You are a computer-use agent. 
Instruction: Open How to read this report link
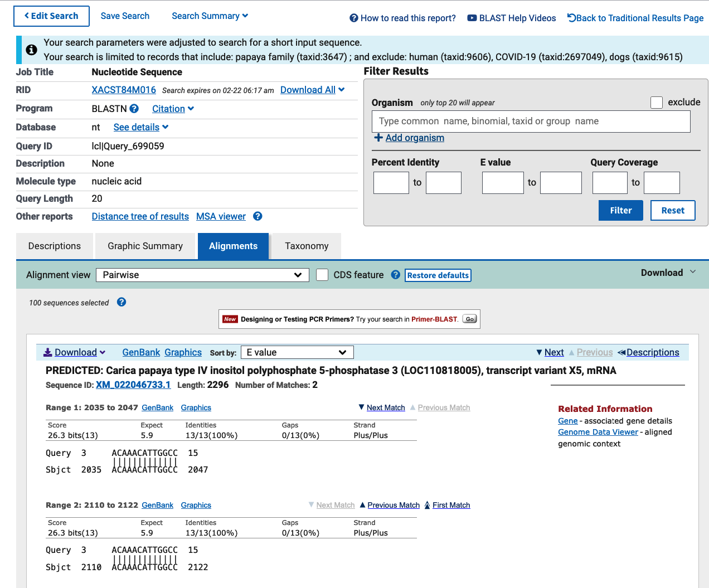pyautogui.click(x=408, y=18)
